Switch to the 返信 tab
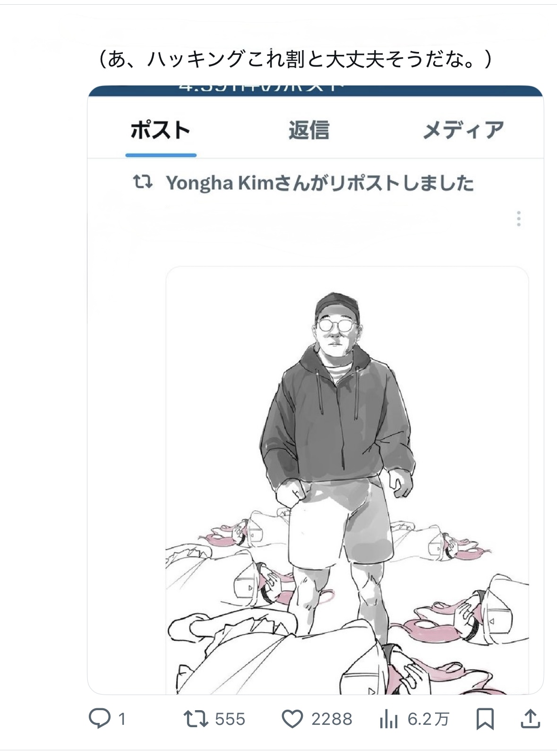557x756 pixels. (x=309, y=130)
